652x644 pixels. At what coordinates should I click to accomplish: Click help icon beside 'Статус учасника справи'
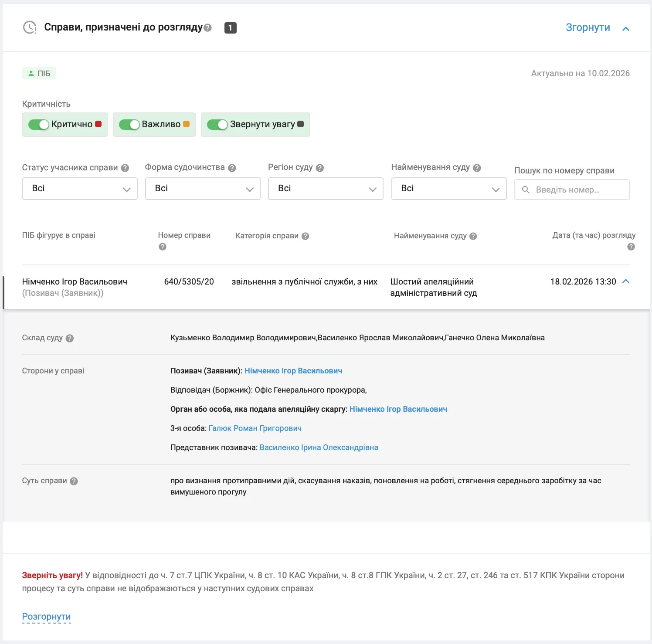coord(125,168)
